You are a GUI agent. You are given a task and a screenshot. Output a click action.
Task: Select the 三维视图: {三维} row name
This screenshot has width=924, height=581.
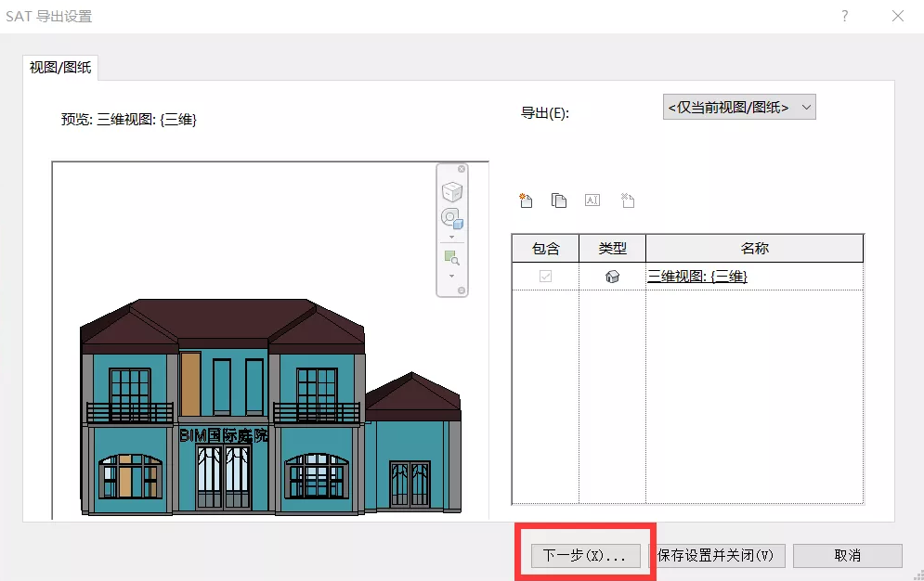[697, 276]
